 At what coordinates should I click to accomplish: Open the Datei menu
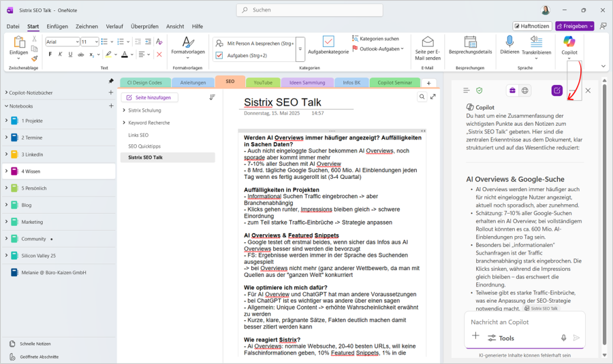(13, 26)
